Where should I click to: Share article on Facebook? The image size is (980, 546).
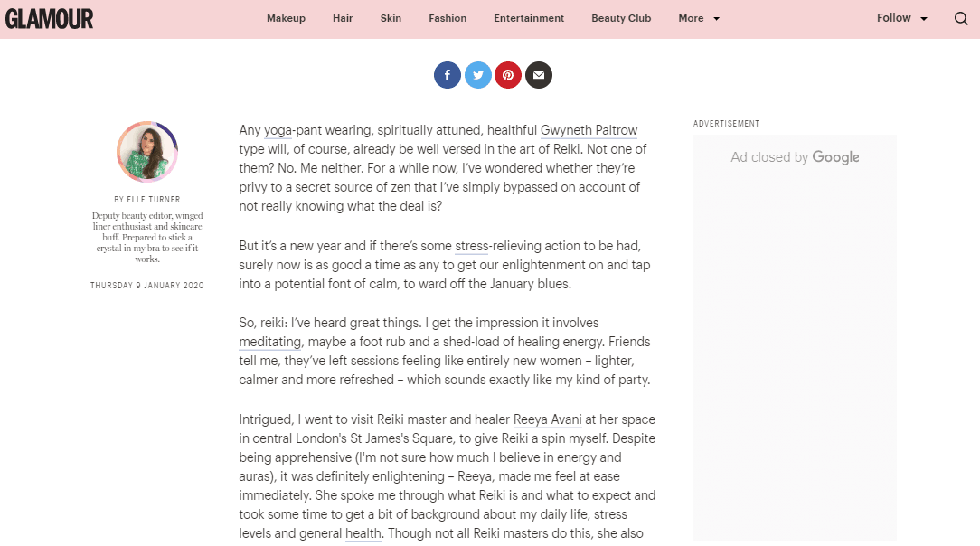click(x=448, y=75)
